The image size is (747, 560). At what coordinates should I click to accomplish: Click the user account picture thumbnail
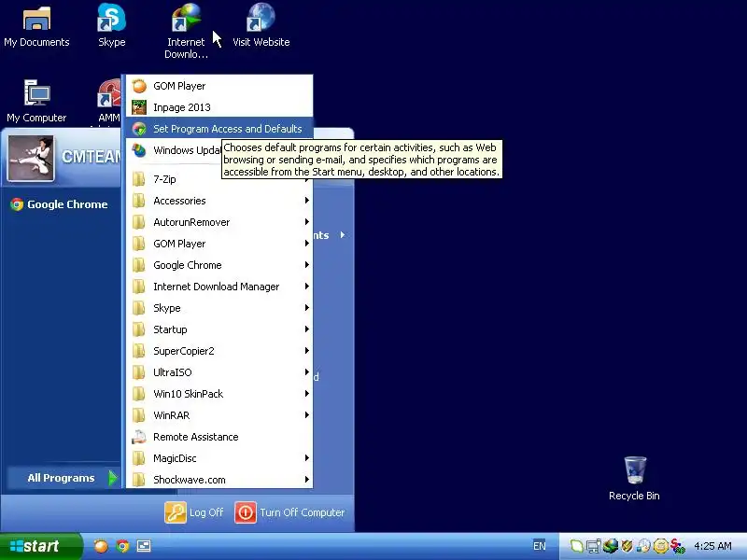(x=31, y=158)
